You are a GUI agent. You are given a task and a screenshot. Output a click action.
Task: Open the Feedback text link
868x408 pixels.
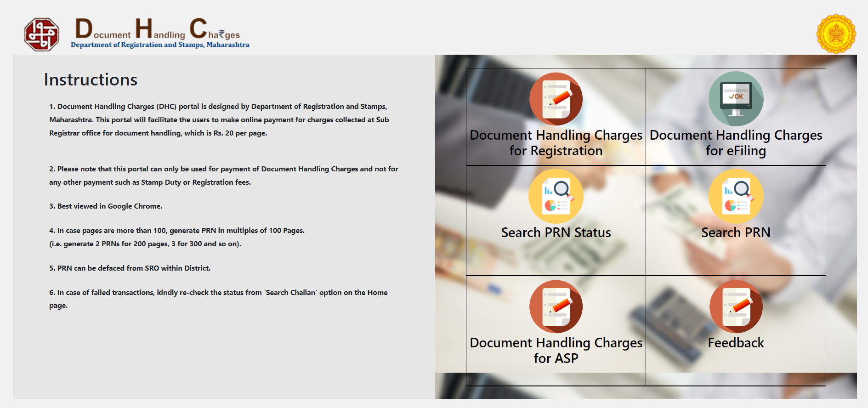point(736,343)
